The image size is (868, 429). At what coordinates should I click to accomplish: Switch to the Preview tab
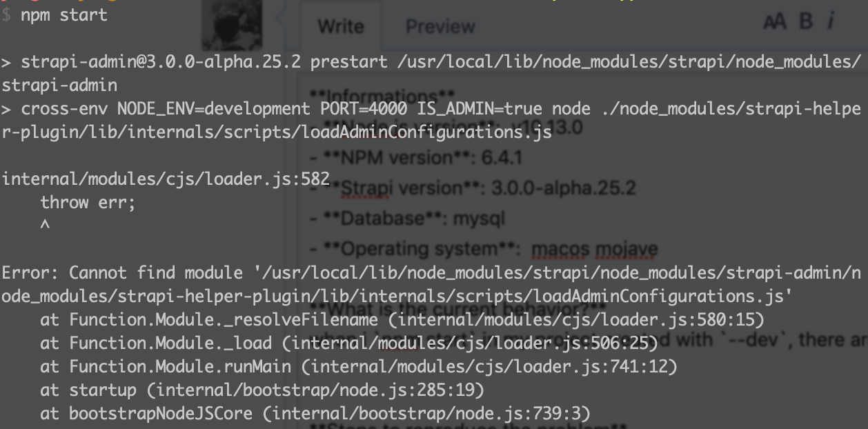(x=440, y=26)
